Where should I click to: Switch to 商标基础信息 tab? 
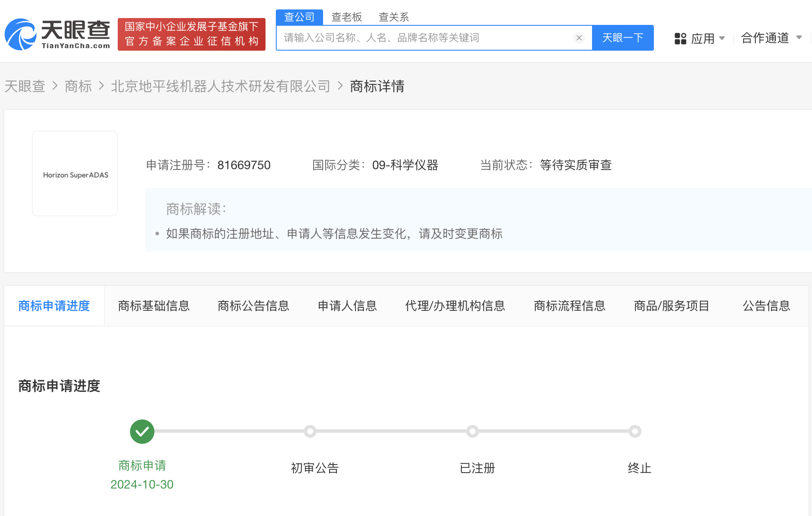[154, 306]
